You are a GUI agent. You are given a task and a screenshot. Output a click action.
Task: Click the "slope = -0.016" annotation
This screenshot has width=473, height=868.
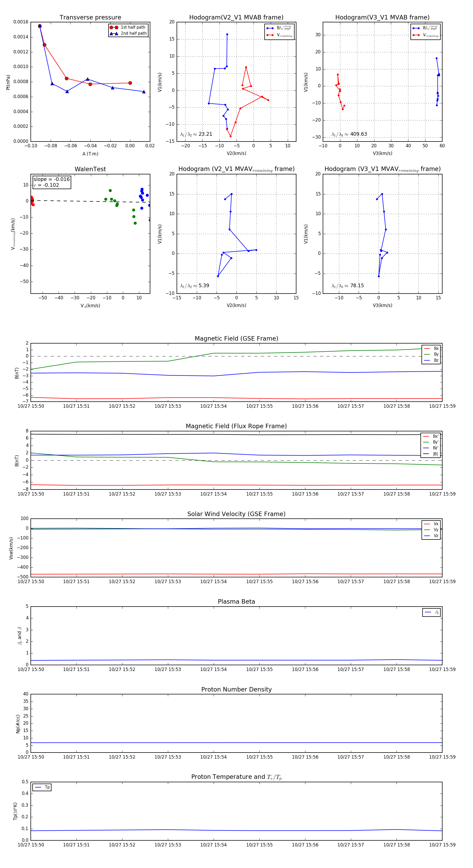[x=52, y=179]
